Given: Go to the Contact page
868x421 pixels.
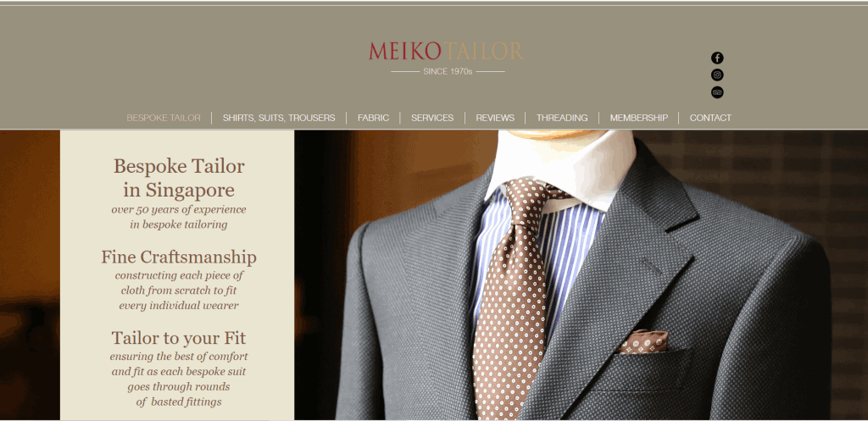Looking at the screenshot, I should click(x=710, y=118).
